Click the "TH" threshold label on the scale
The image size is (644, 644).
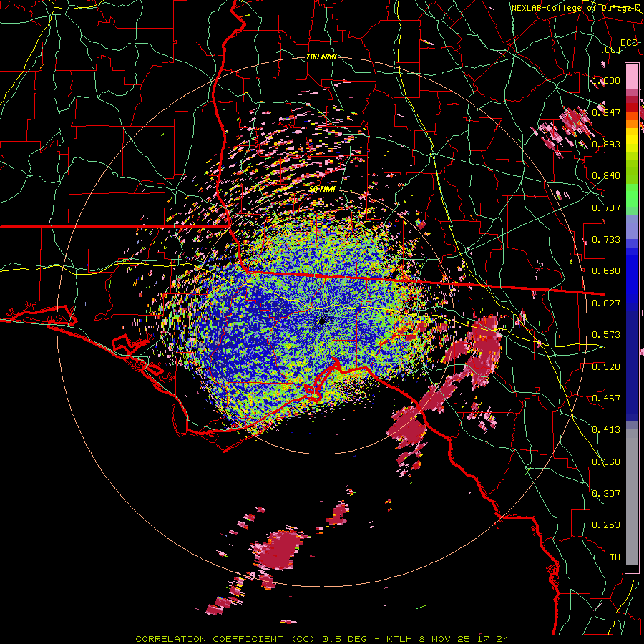pos(615,557)
